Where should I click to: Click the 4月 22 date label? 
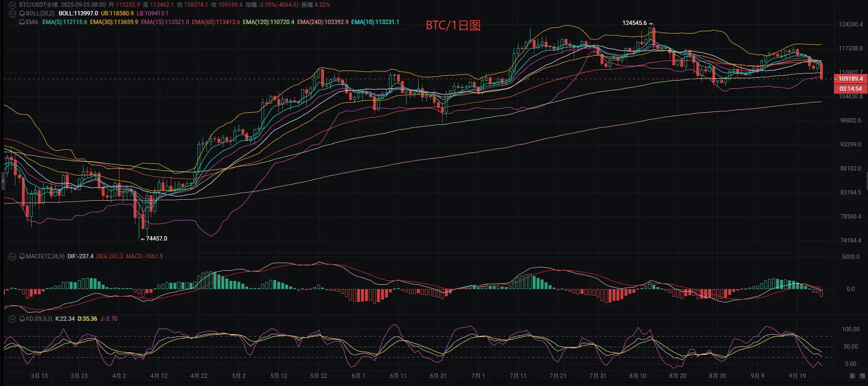point(199,376)
